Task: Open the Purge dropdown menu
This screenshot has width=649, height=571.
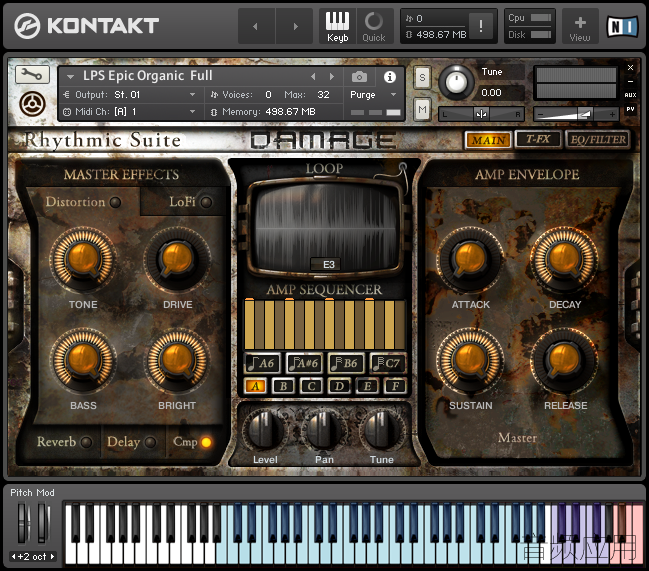Action: point(373,95)
